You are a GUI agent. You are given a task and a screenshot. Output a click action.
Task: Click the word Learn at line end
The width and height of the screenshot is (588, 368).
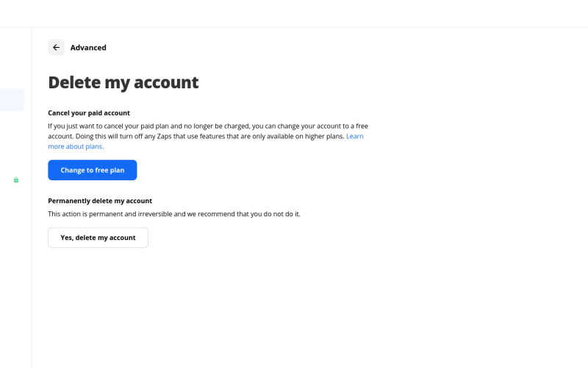click(x=355, y=136)
